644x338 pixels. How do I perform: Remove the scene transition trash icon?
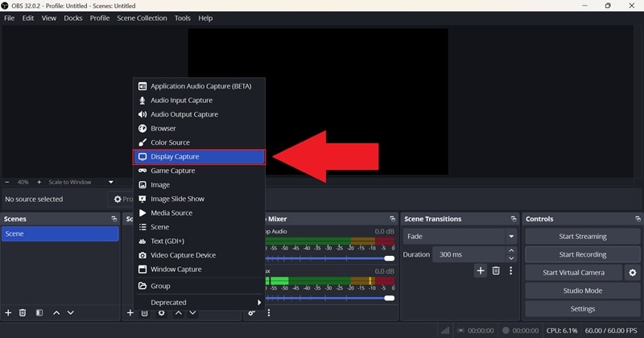[496, 270]
